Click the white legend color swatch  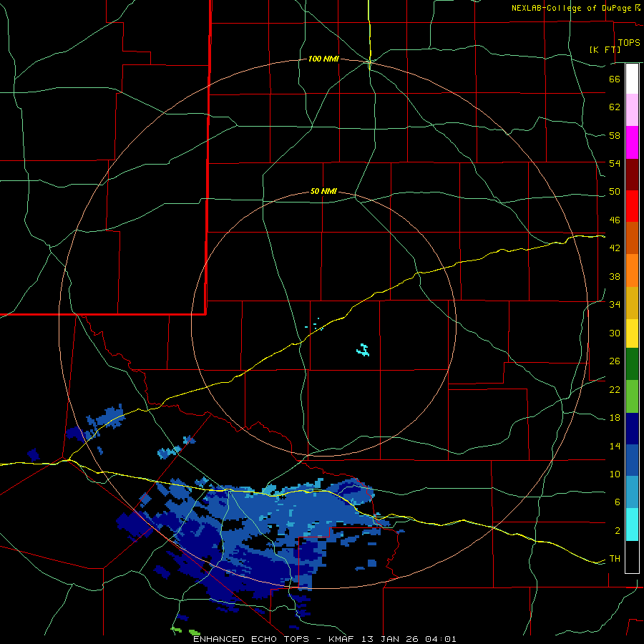coord(632,79)
